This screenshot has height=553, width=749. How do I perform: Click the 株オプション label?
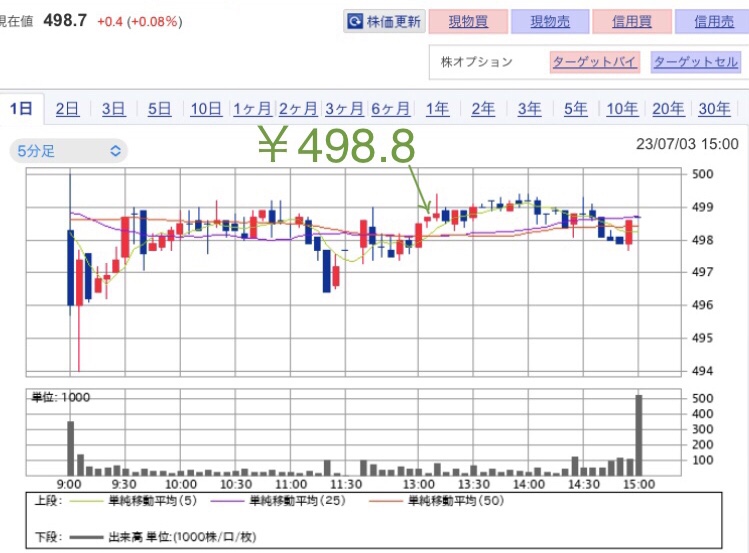tap(477, 62)
